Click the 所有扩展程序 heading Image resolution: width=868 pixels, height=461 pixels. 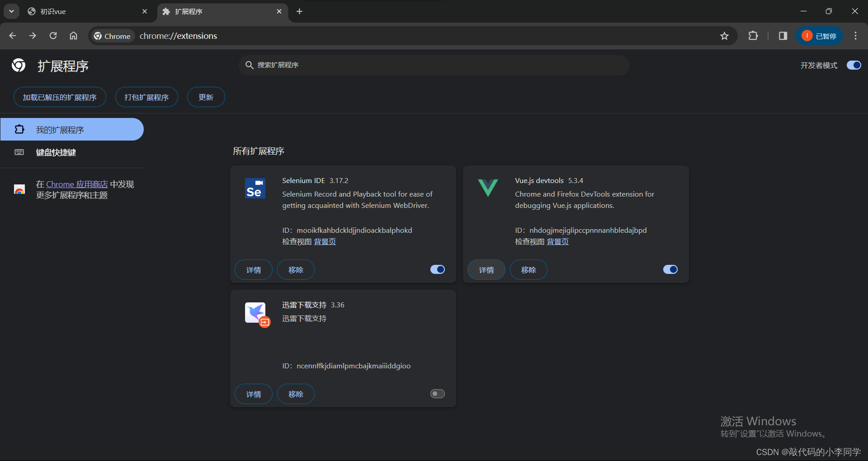coord(259,151)
